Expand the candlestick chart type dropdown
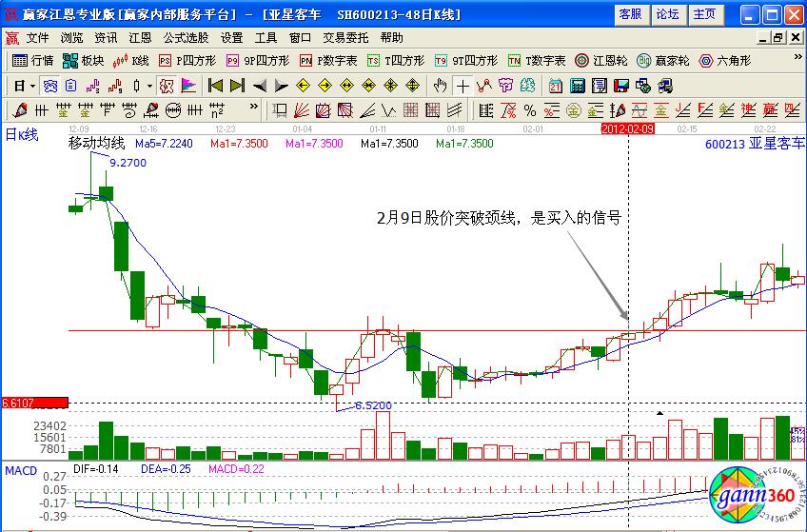Image resolution: width=807 pixels, height=532 pixels. tap(149, 85)
